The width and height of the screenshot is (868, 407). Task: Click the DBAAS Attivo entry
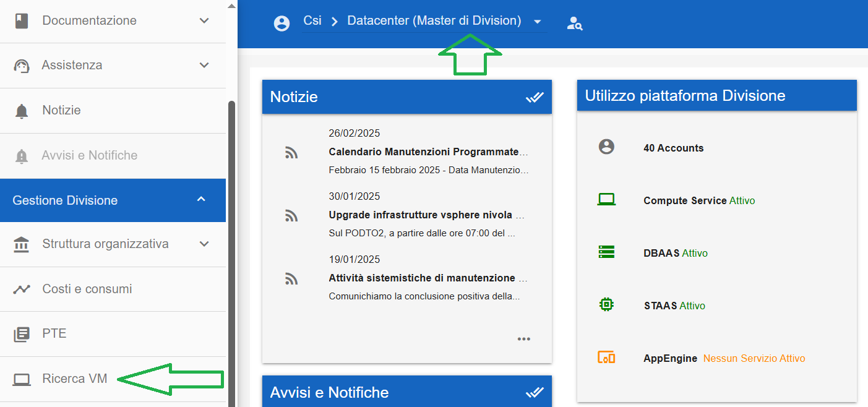[x=676, y=253]
